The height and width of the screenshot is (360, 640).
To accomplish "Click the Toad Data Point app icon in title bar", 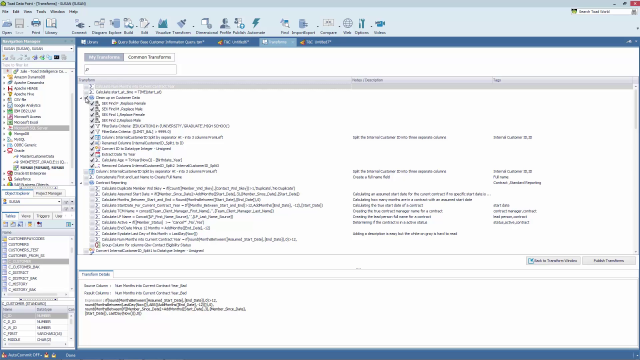I will click(x=3, y=3).
